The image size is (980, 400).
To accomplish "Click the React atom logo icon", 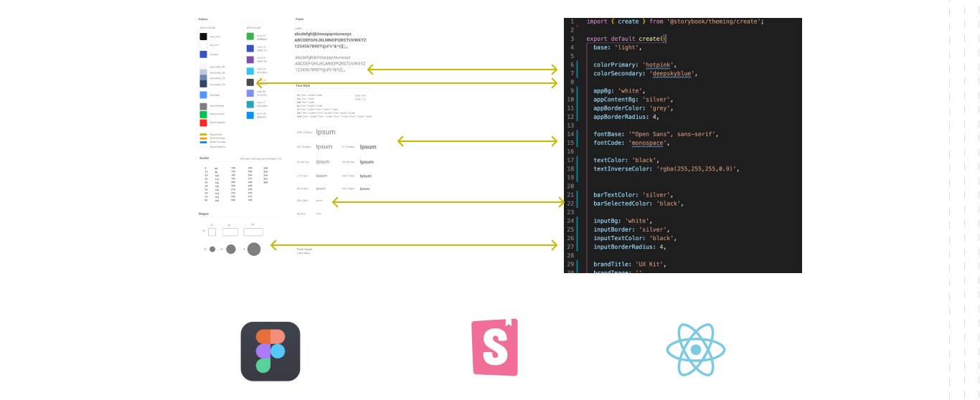I will pos(695,350).
